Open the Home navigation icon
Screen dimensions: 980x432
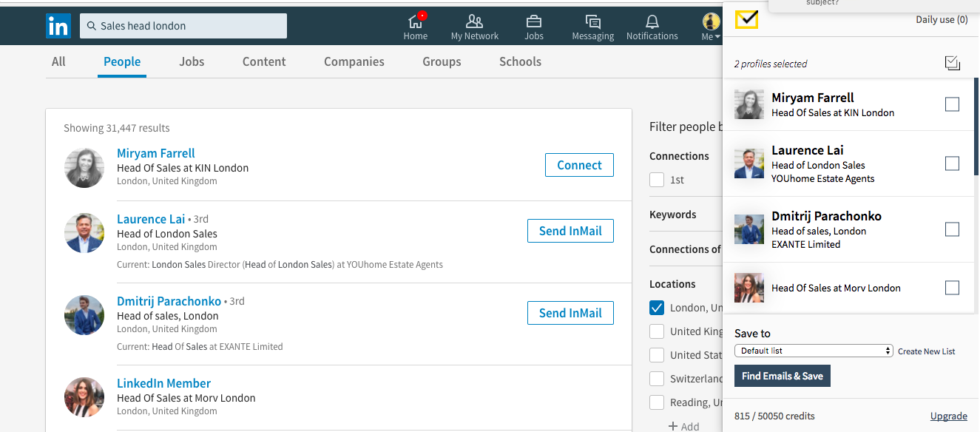pyautogui.click(x=415, y=21)
